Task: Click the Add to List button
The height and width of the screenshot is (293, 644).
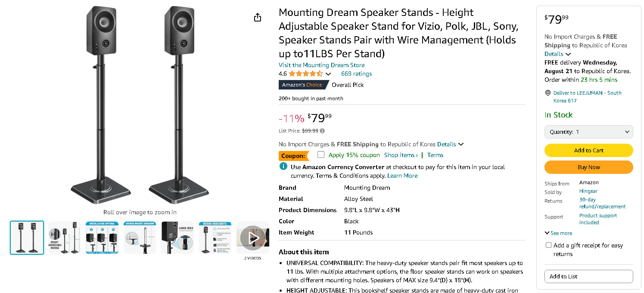Action: pyautogui.click(x=588, y=276)
